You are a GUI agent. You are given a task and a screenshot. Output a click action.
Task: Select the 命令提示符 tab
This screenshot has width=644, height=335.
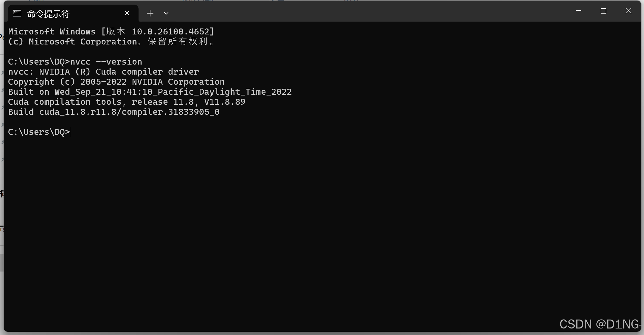pyautogui.click(x=54, y=13)
